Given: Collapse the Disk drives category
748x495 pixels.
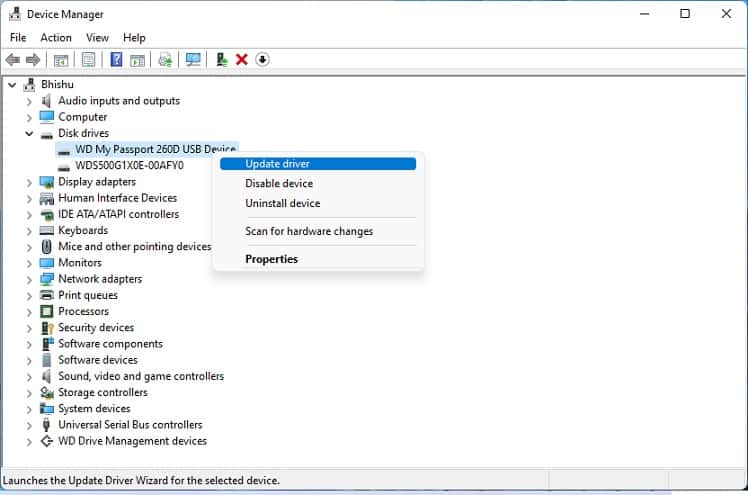Looking at the screenshot, I should point(29,134).
